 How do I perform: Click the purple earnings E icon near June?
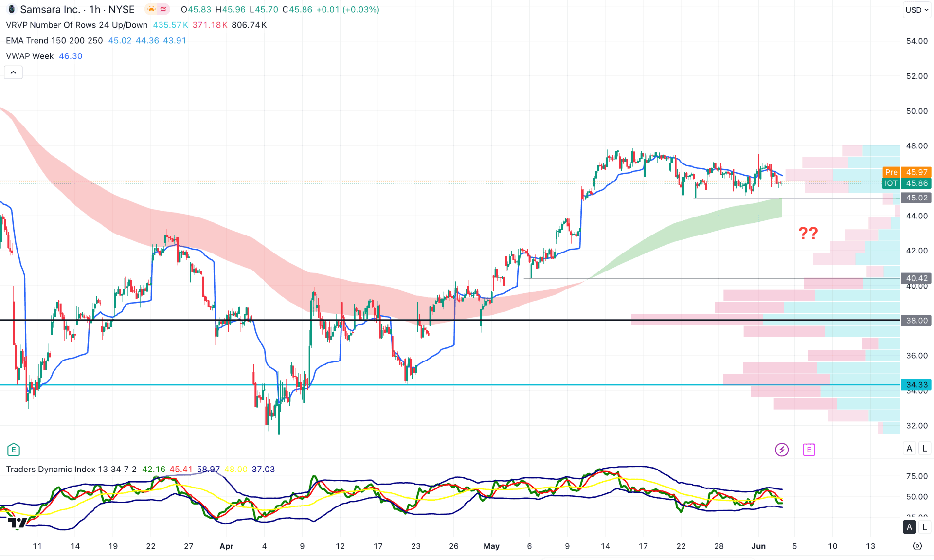click(808, 450)
